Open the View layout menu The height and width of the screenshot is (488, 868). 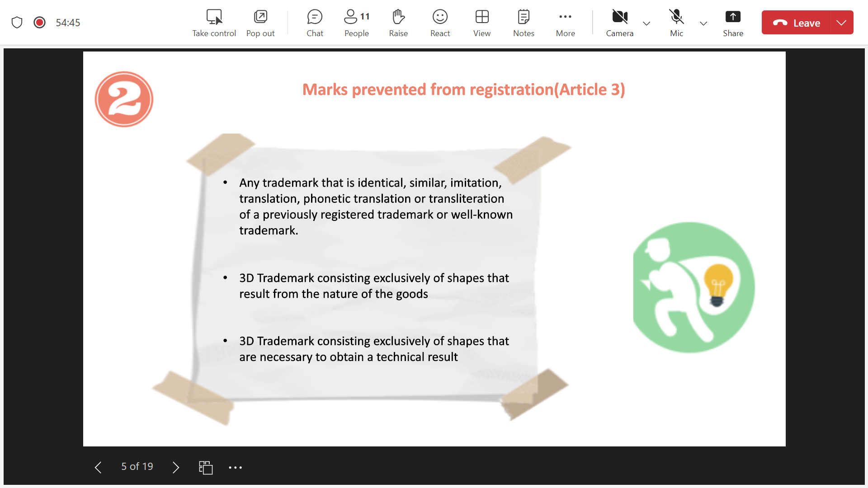click(x=482, y=23)
